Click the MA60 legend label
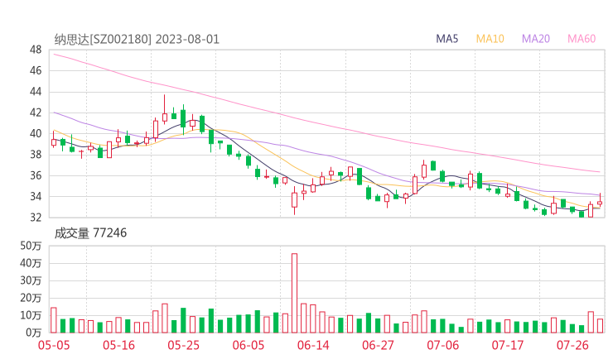This screenshot has height=364, width=613. coord(582,39)
